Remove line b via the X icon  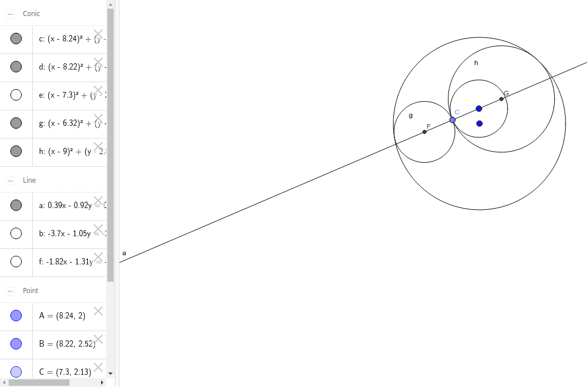(98, 229)
